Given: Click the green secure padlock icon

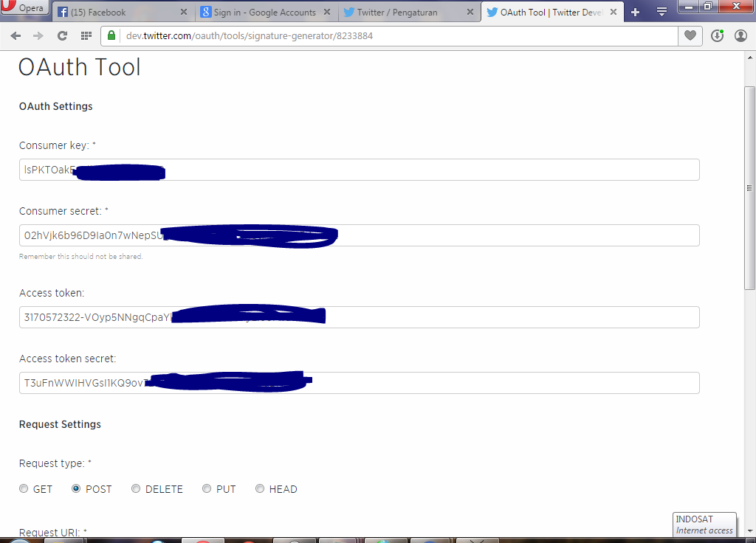Looking at the screenshot, I should [111, 35].
